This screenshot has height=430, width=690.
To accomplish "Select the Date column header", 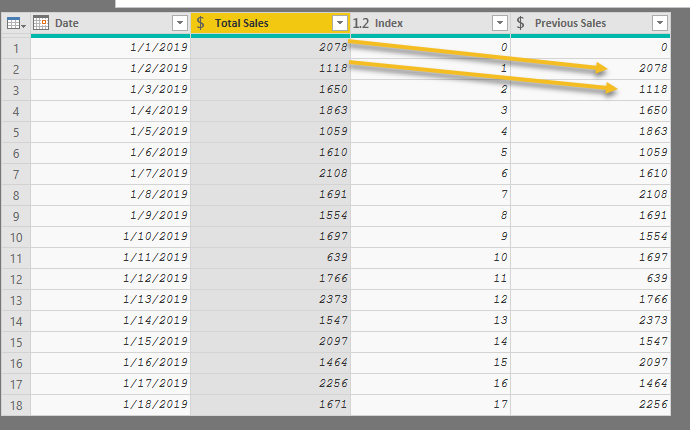I will tap(110, 23).
